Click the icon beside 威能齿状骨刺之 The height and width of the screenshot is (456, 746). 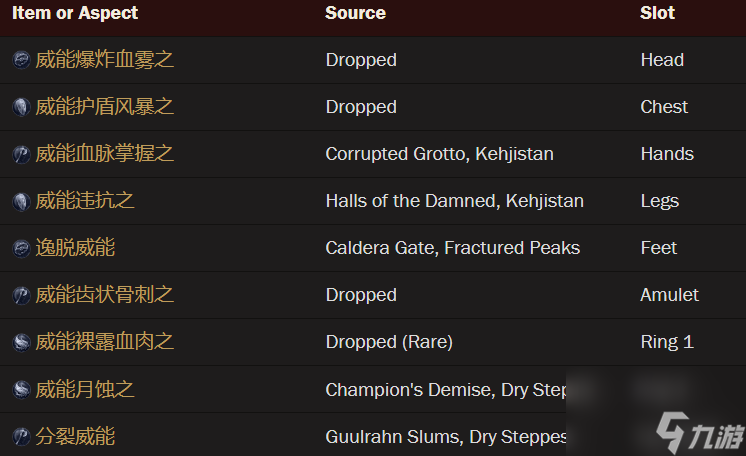coord(21,296)
